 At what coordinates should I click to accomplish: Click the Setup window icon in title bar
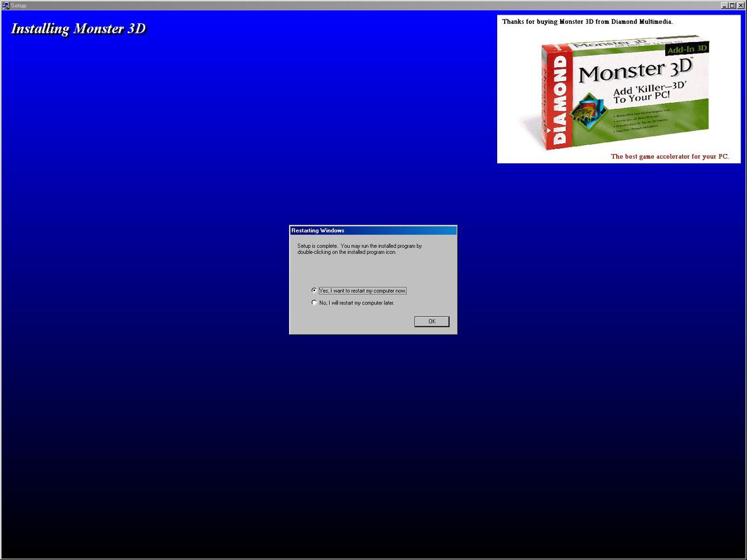point(6,5)
